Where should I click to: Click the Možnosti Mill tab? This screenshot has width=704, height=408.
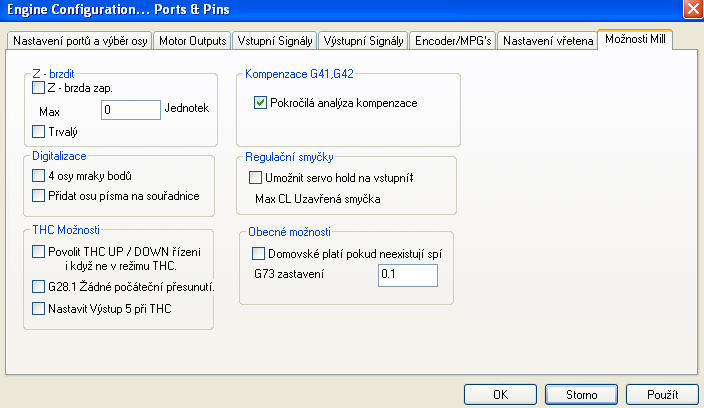point(635,40)
